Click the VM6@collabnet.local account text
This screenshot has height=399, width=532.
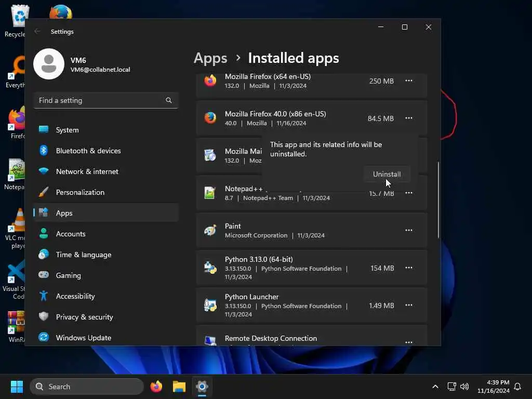pyautogui.click(x=100, y=70)
